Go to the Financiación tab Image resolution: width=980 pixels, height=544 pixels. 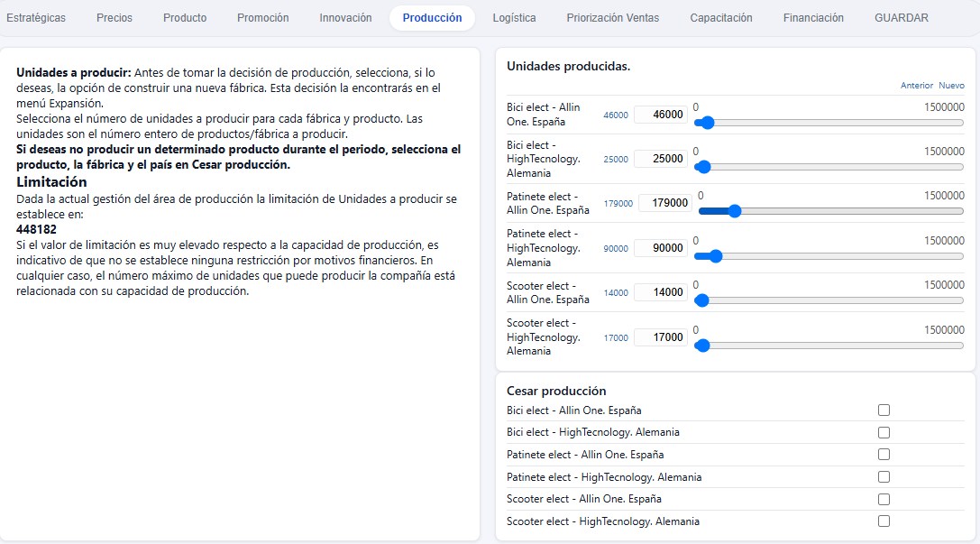(813, 17)
